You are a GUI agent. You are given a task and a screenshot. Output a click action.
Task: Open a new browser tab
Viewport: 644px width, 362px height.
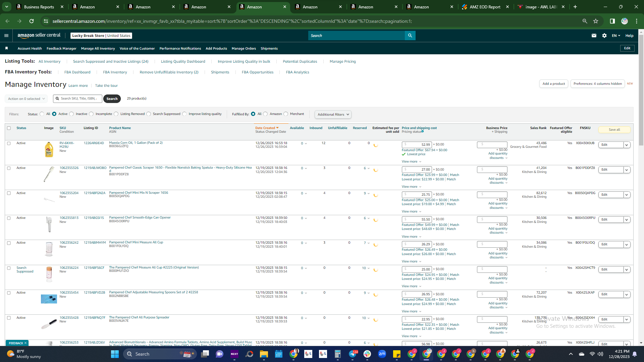tap(575, 7)
